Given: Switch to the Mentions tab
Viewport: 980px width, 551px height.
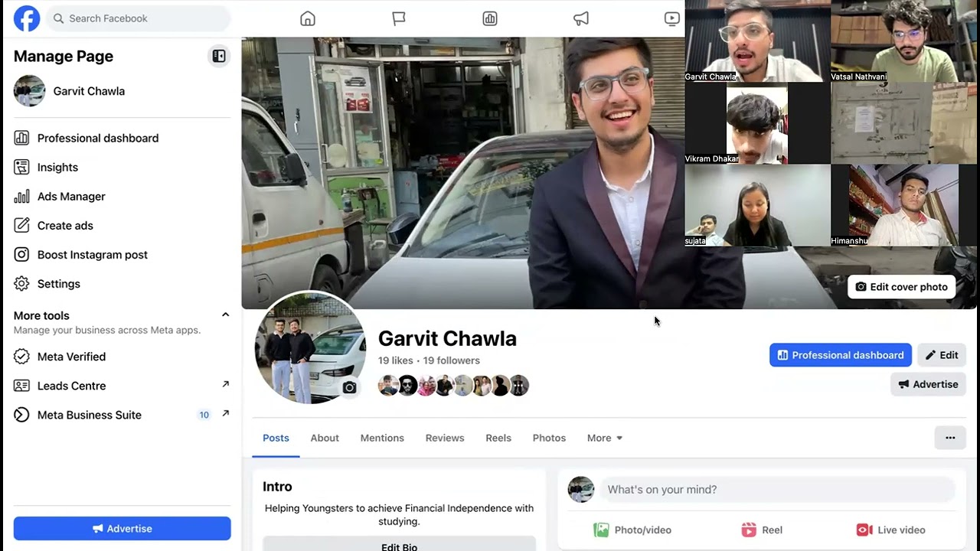Looking at the screenshot, I should tap(382, 438).
